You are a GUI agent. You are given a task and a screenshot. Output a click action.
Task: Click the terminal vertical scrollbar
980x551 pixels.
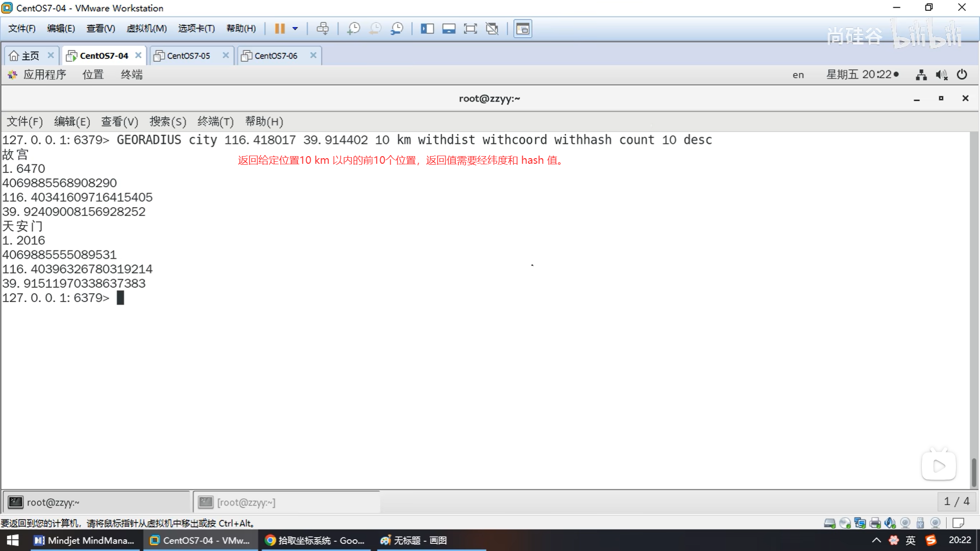pyautogui.click(x=974, y=472)
